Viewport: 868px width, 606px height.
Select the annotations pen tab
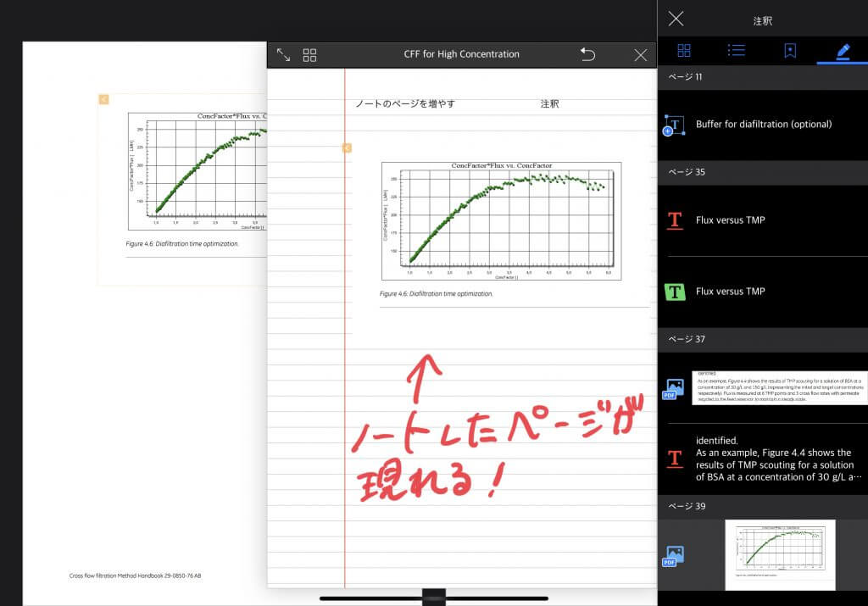click(843, 52)
